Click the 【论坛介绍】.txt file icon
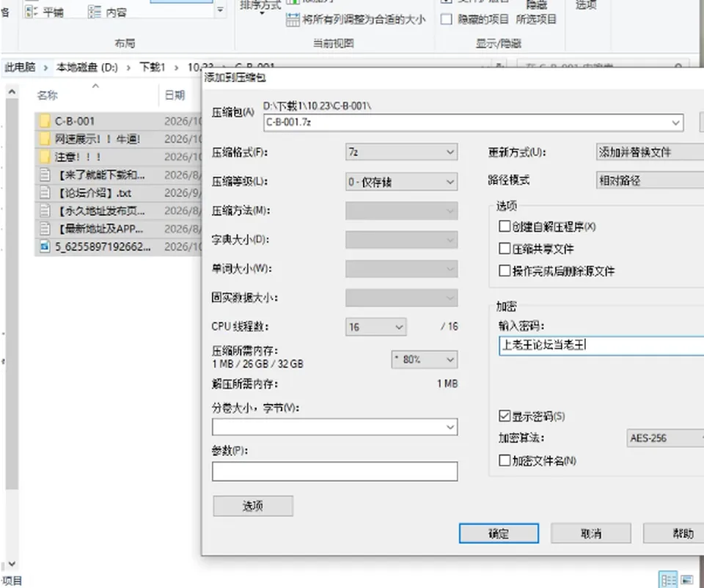 45,193
